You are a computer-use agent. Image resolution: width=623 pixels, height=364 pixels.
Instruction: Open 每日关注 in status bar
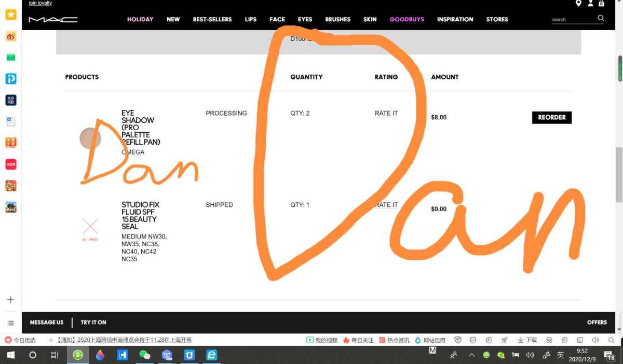pos(358,340)
